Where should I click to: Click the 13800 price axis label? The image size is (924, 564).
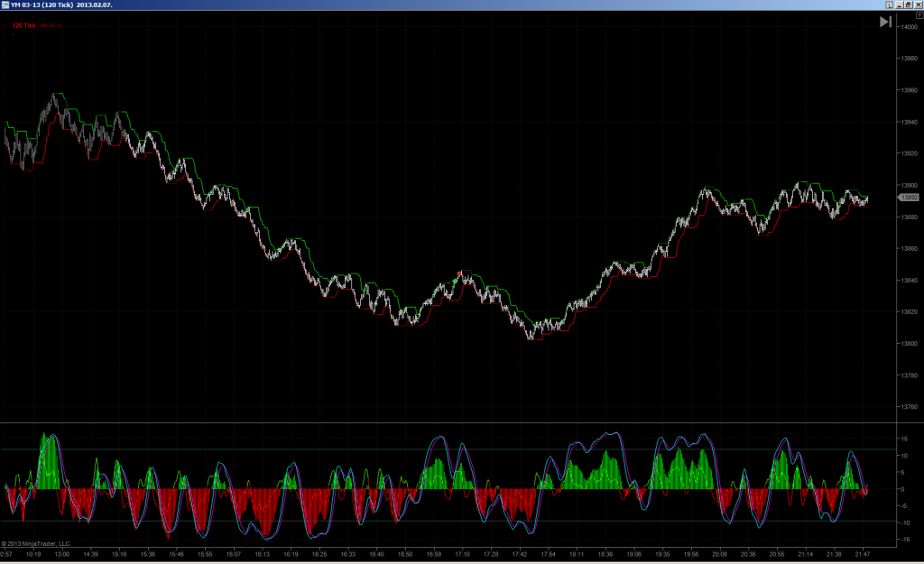(x=910, y=344)
